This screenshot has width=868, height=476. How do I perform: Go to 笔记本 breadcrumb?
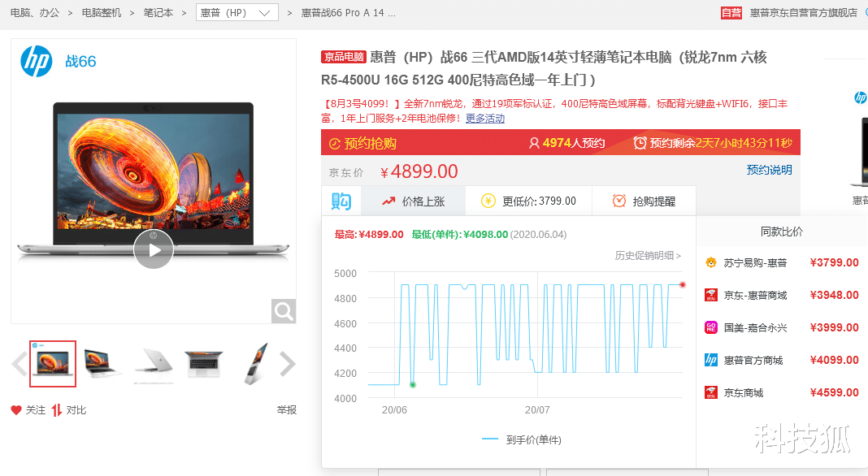click(158, 13)
